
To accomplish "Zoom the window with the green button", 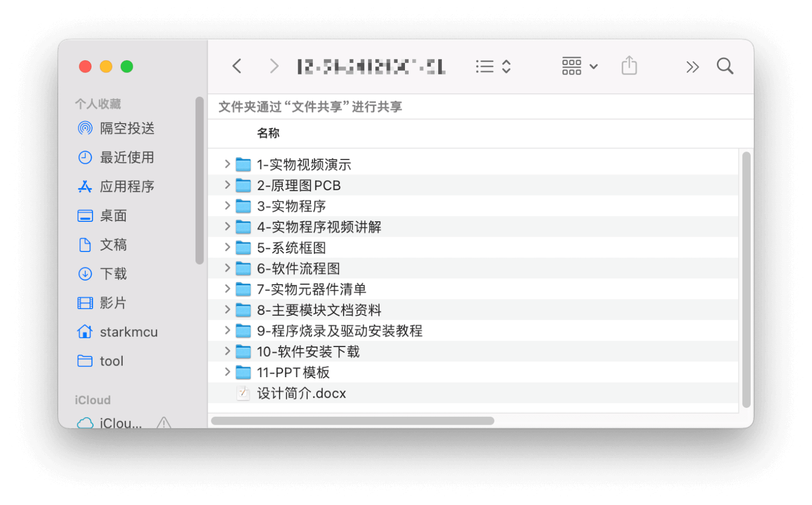I will [127, 67].
